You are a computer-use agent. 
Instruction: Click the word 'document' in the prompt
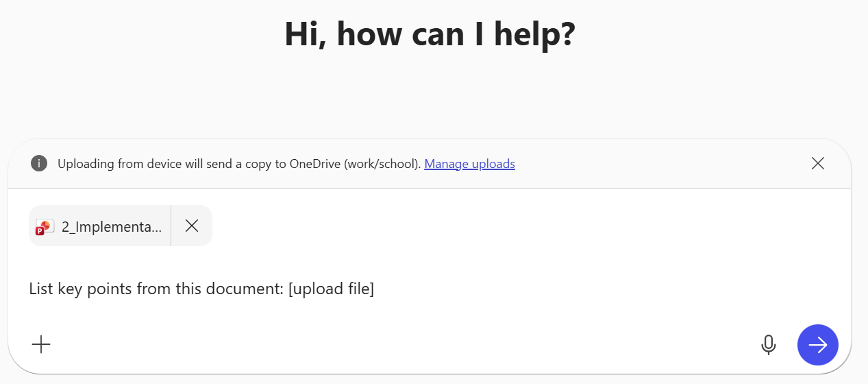coord(250,289)
